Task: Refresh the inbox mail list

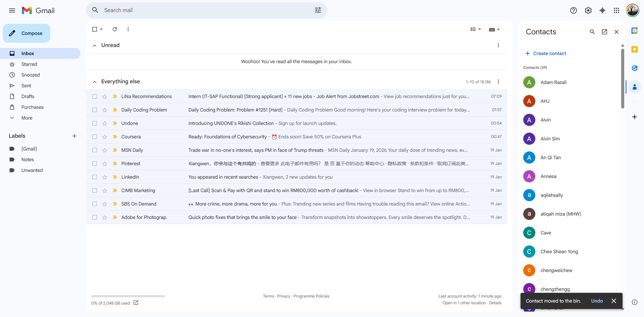Action: 115,29
